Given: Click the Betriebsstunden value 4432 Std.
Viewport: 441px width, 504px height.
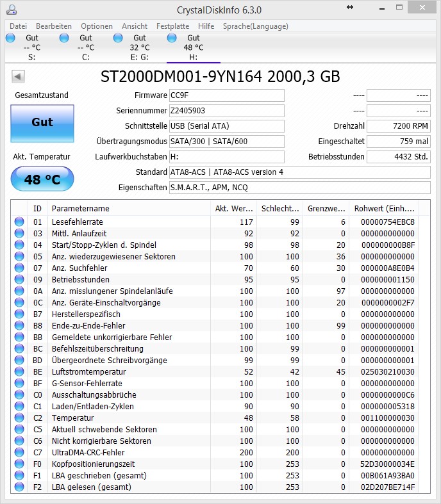Looking at the screenshot, I should point(399,157).
